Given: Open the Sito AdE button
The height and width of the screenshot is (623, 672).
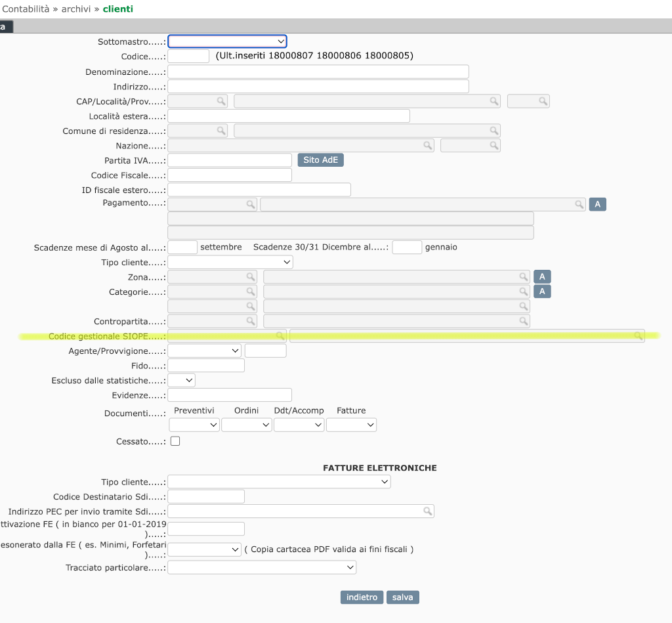Looking at the screenshot, I should 320,160.
